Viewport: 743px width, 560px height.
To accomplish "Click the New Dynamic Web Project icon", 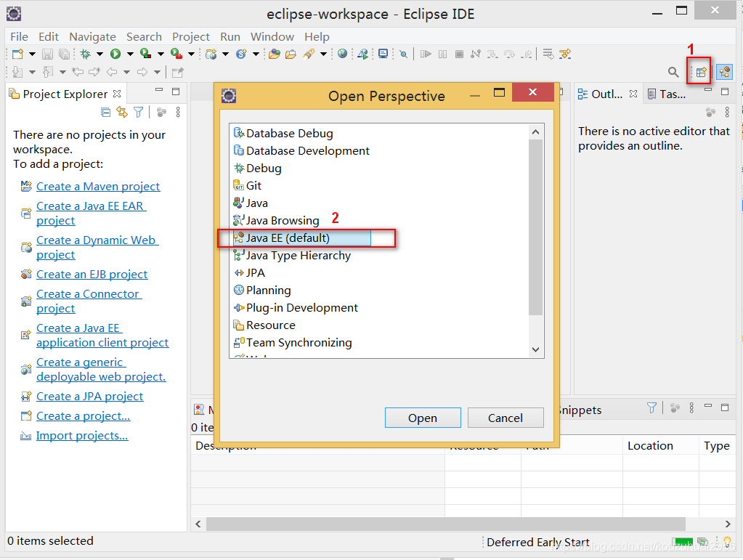I will coord(211,54).
